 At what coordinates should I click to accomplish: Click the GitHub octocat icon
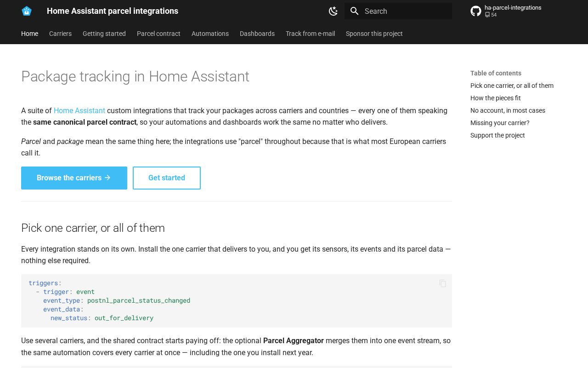(x=476, y=11)
